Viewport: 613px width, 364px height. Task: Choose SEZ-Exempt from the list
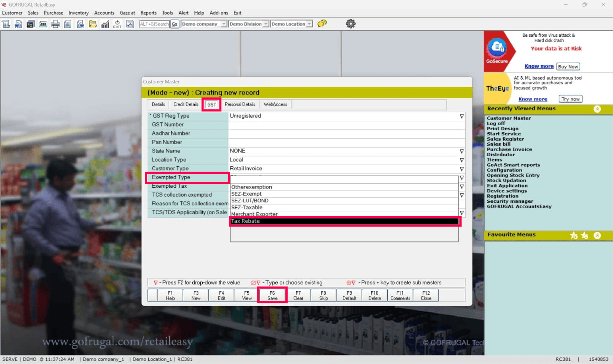344,194
